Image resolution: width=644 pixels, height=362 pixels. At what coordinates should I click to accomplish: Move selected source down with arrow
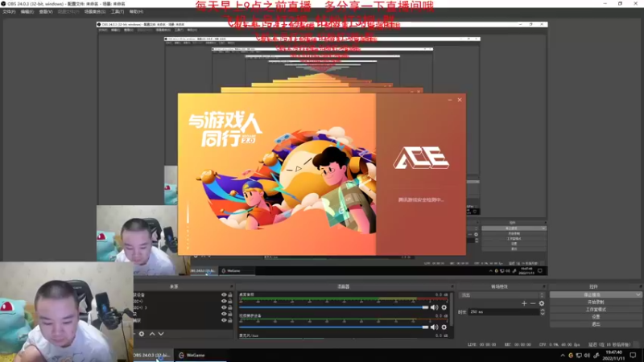[161, 334]
